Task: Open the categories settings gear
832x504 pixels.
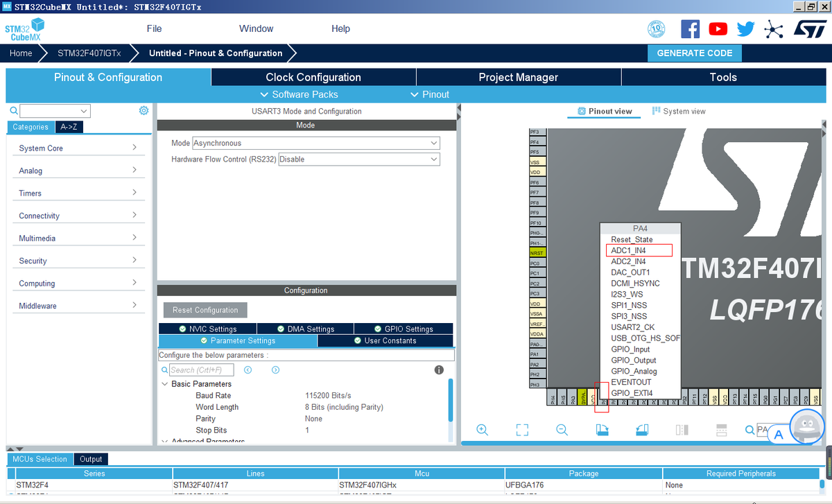Action: (144, 110)
